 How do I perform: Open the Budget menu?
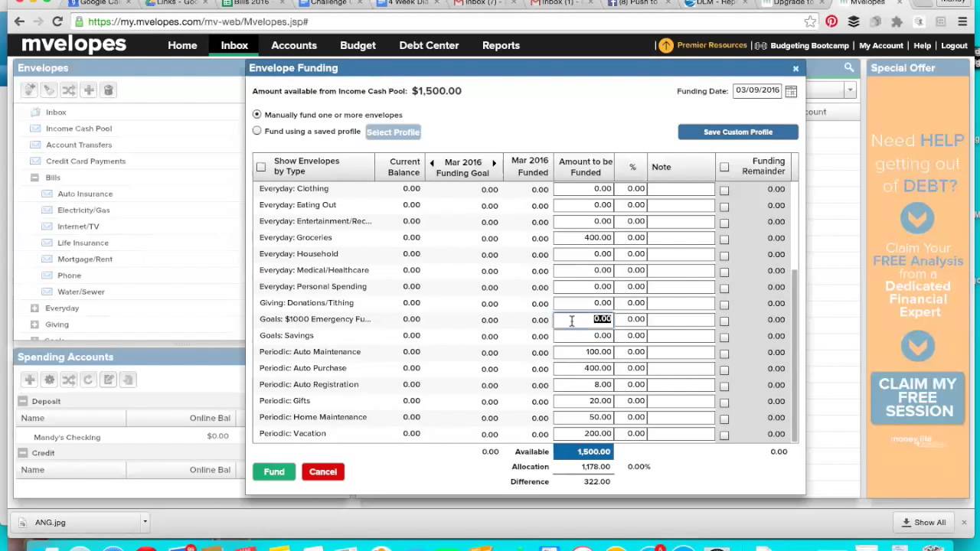click(x=358, y=46)
